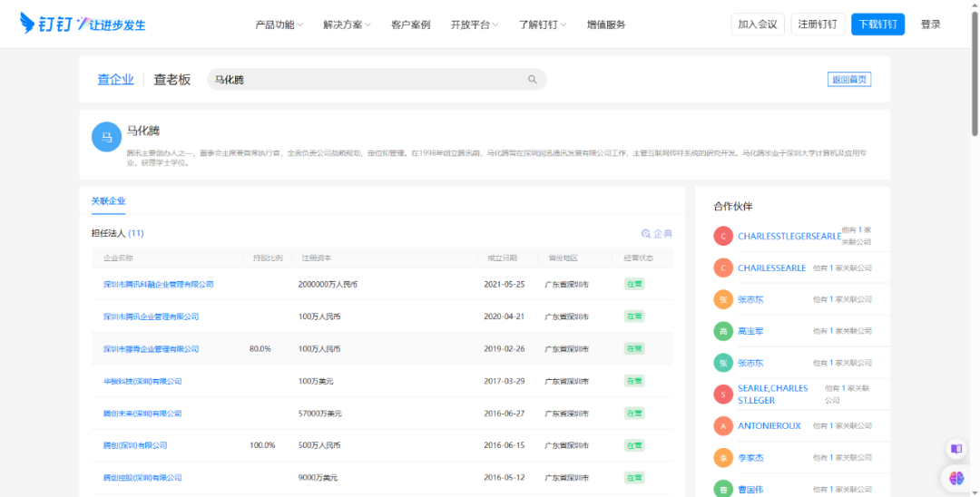Click the orange 张 avatar

click(723, 299)
